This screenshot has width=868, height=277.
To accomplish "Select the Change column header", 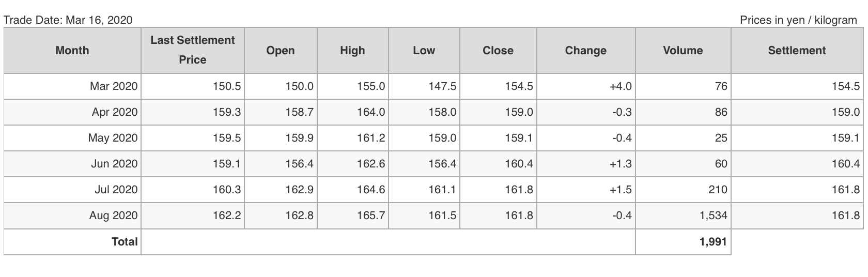I will [586, 50].
